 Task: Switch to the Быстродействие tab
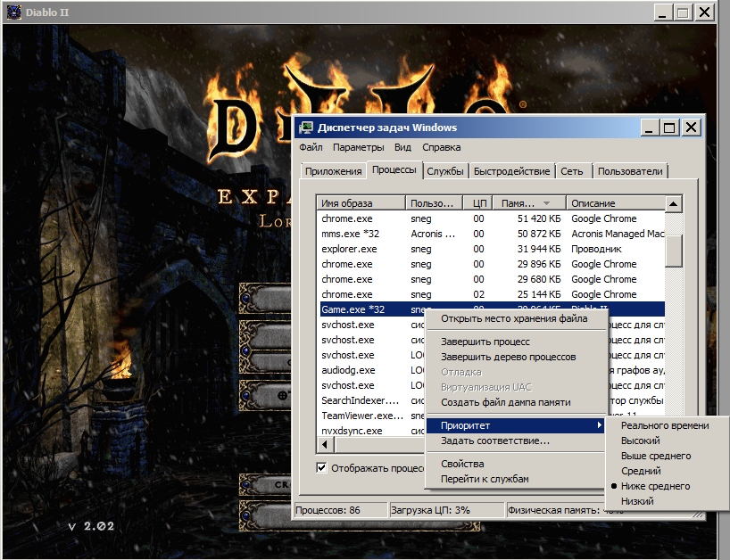pos(511,171)
